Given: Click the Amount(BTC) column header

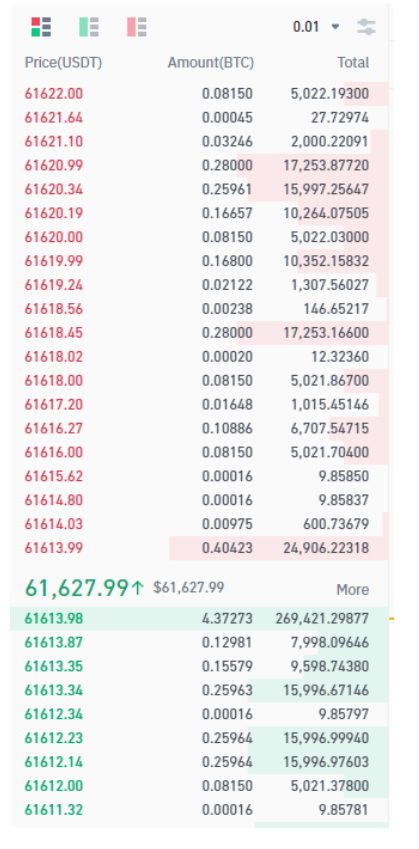Looking at the screenshot, I should [211, 63].
